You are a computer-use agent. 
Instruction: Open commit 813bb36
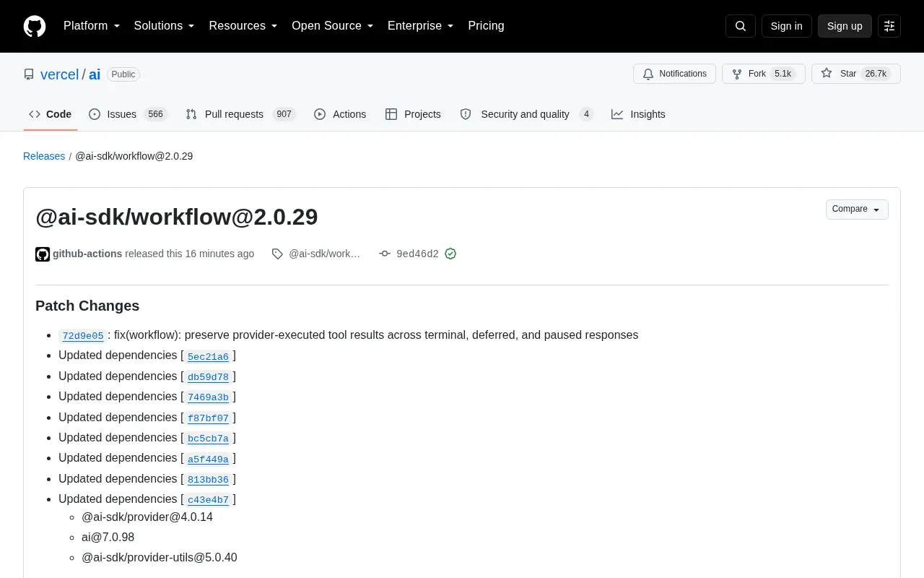(208, 479)
